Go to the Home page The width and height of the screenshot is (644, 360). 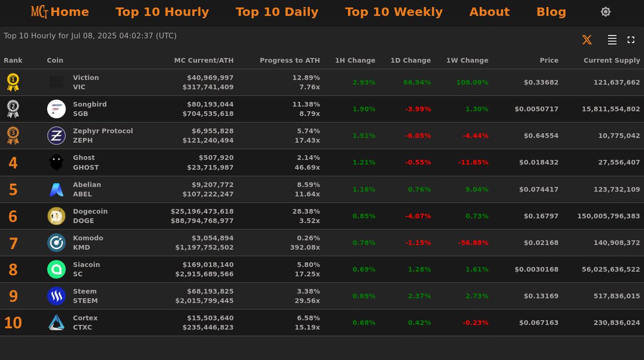coord(70,12)
